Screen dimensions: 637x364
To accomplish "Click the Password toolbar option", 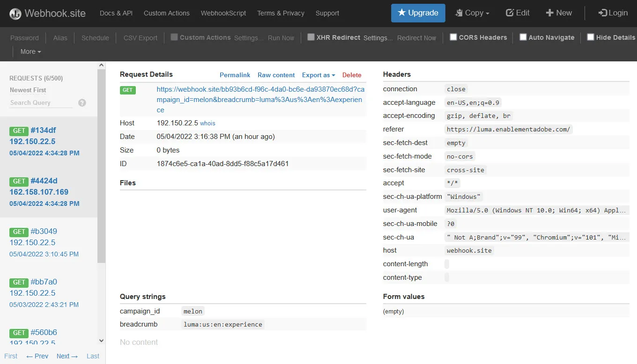I will (24, 38).
